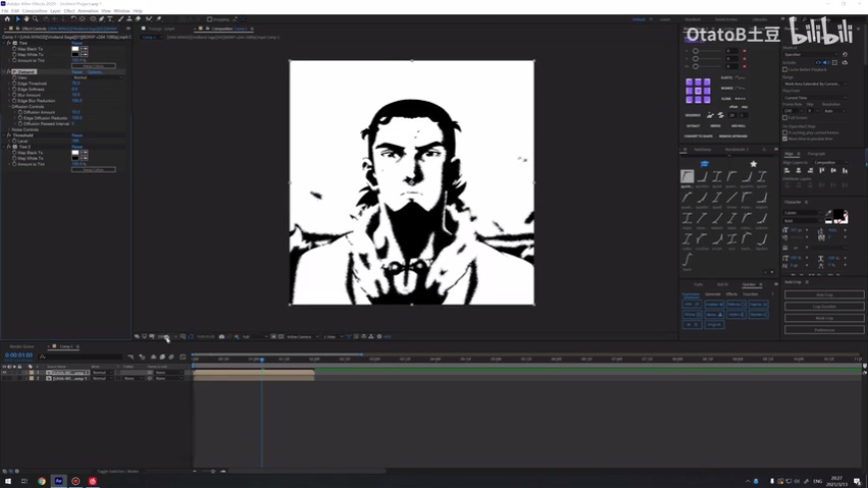Open the Composition menu
The height and width of the screenshot is (488, 868).
point(34,11)
